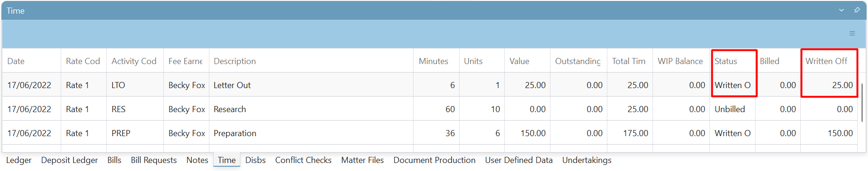This screenshot has height=171, width=868.
Task: Open the hamburger menu in the Time toolbar
Action: click(x=852, y=33)
